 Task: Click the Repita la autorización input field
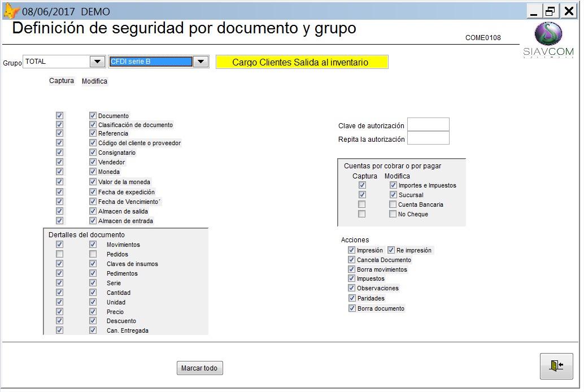tap(428, 138)
